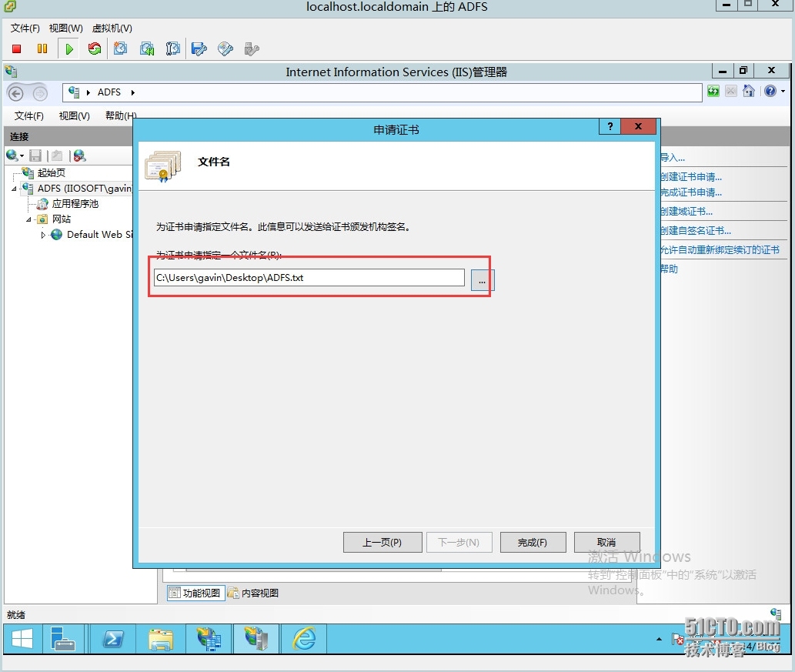Select the ADFS (IIOSOFT\gavin) server node

84,189
